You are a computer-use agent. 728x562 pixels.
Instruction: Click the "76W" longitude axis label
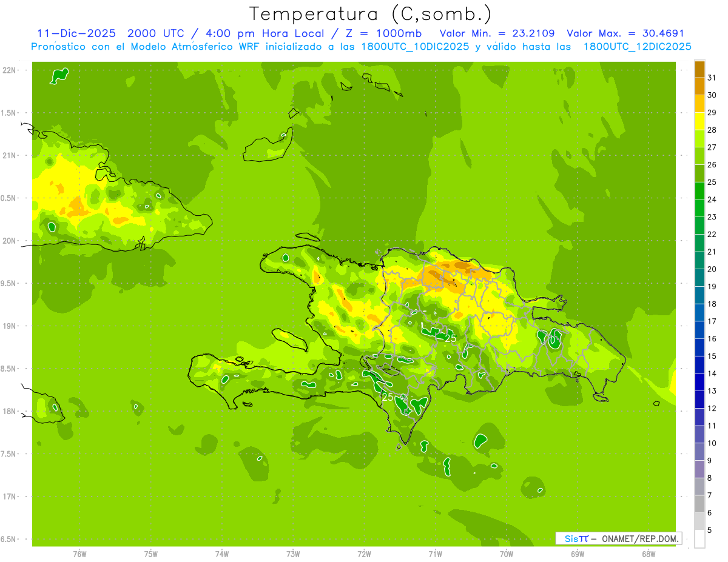coord(79,554)
